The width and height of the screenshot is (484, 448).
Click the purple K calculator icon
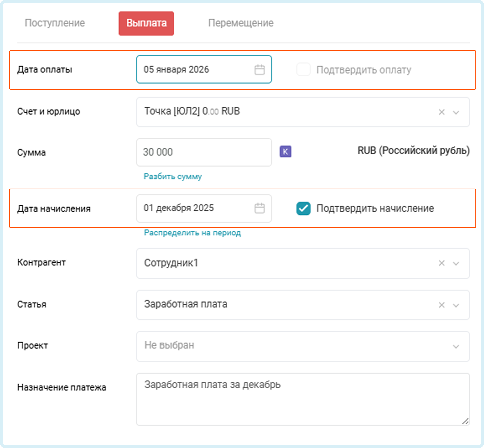(285, 151)
